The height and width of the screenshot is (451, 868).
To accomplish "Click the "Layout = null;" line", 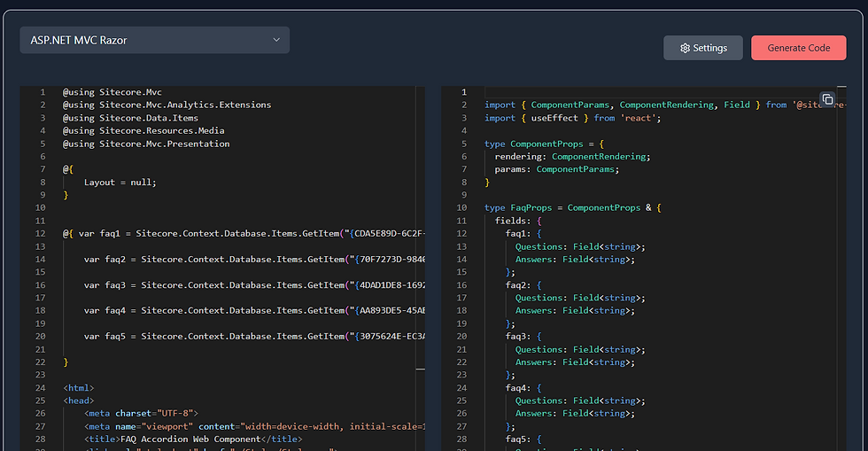I will click(x=120, y=183).
